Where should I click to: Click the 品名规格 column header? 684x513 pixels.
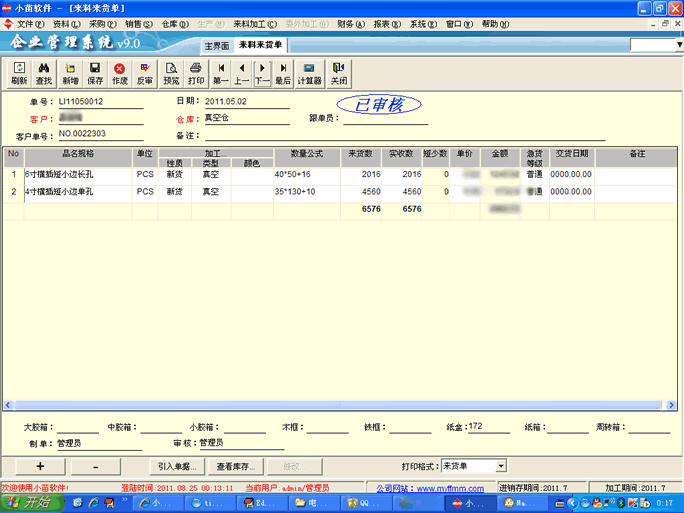[78, 157]
